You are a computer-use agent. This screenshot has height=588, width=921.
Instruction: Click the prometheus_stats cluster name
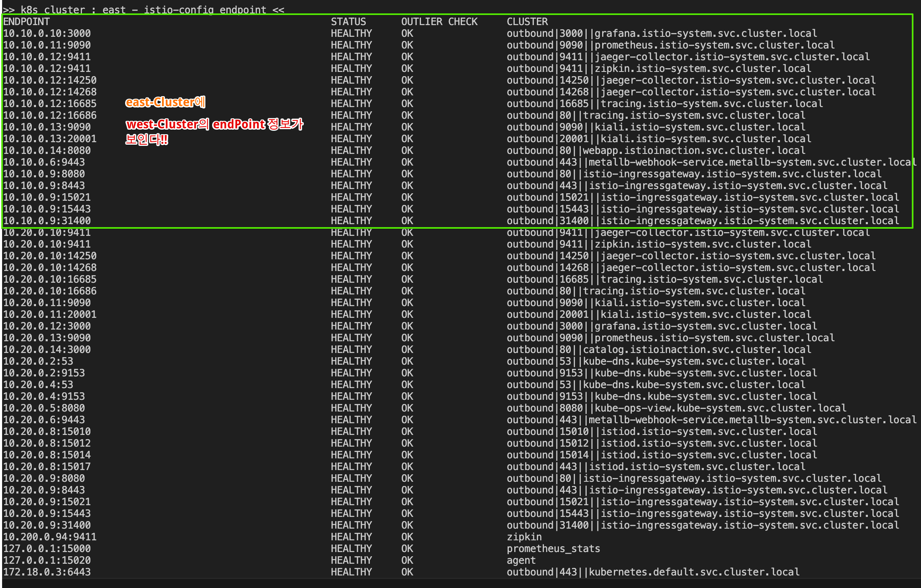coord(553,549)
